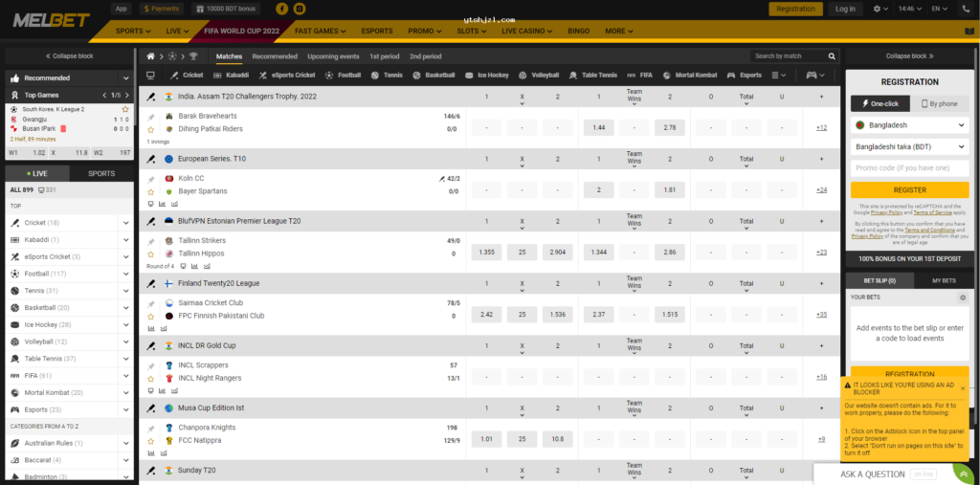Click the Log in button
The width and height of the screenshot is (980, 485).
pos(845,9)
